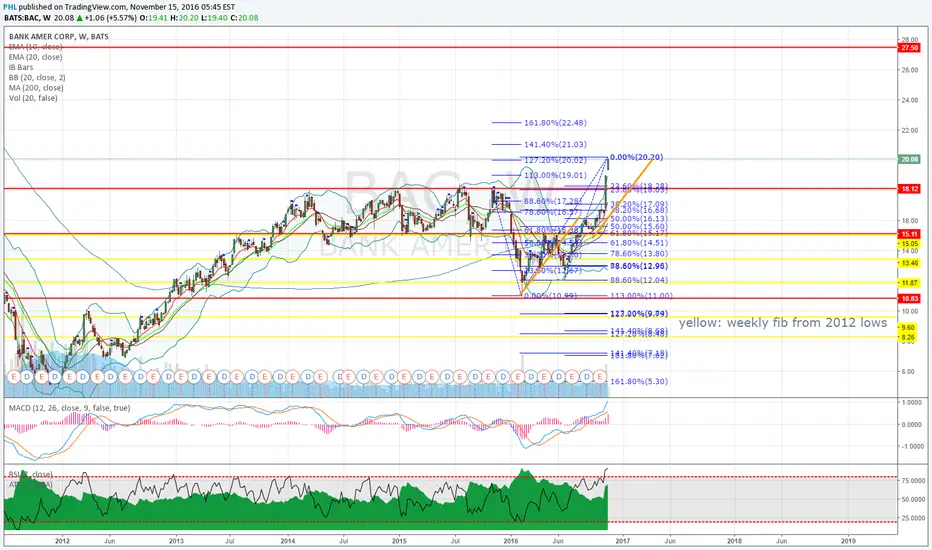Click the RSI scale value 50.0000

click(x=913, y=499)
